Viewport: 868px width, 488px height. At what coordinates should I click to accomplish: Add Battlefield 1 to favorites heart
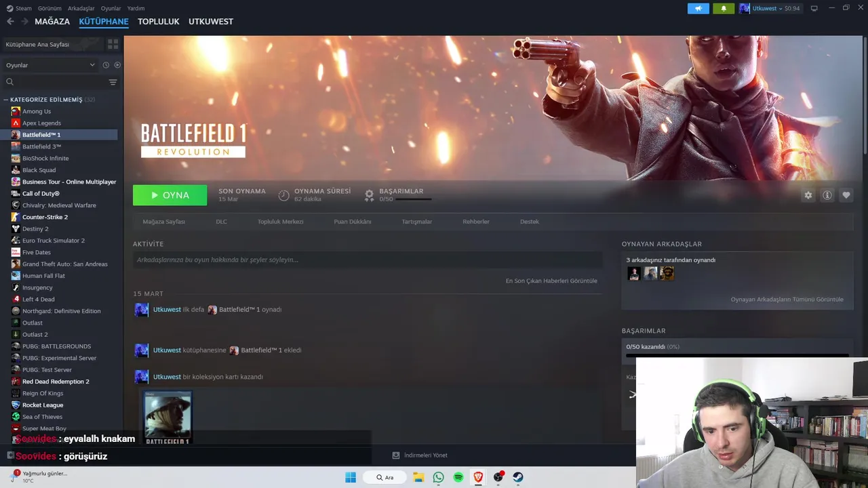pos(846,195)
